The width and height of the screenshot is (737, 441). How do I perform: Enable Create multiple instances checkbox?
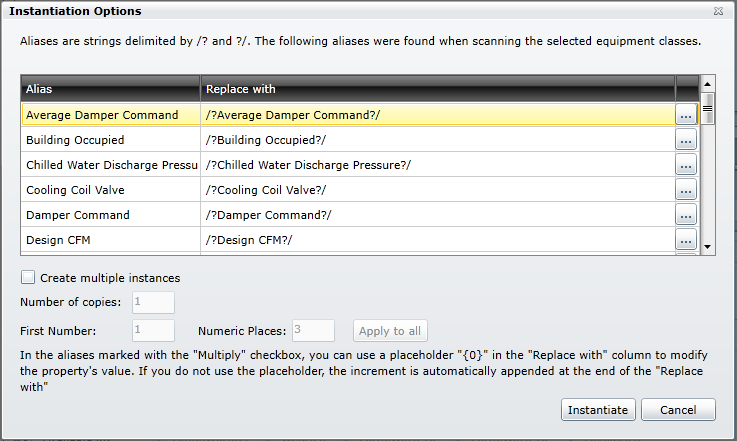[28, 277]
